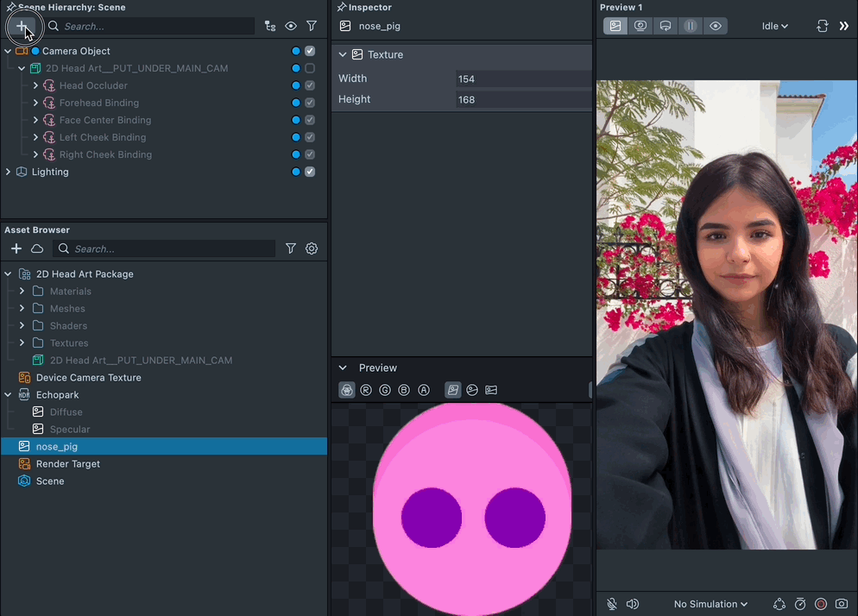Image resolution: width=858 pixels, height=616 pixels.
Task: Take a snapshot with the camera icon
Action: click(x=841, y=604)
